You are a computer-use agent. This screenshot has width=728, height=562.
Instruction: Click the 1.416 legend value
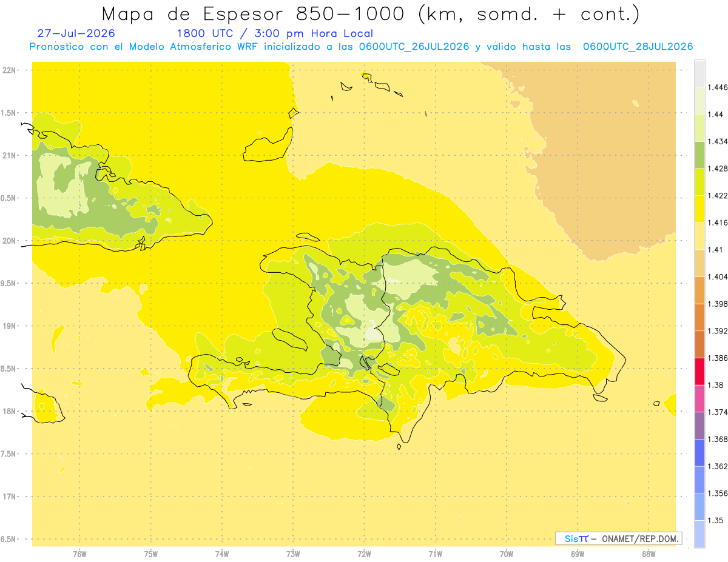click(x=719, y=222)
